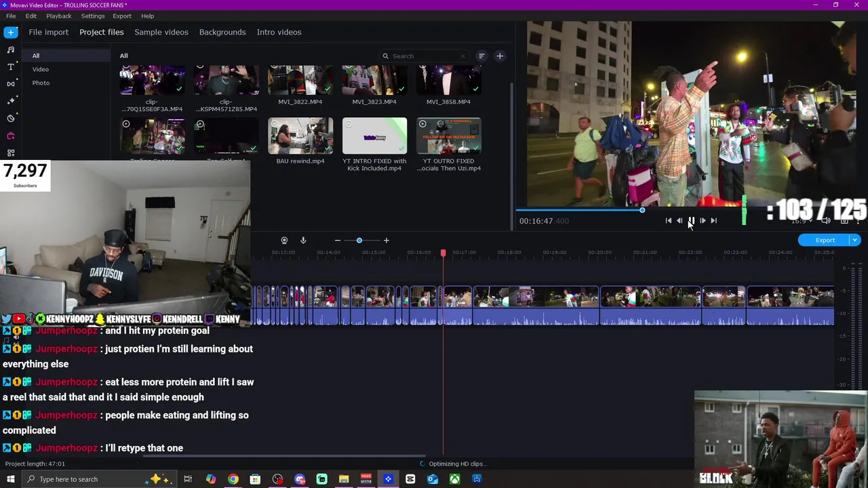Screen dimensions: 868x488
Task: Open the Edit menu
Action: tap(31, 16)
